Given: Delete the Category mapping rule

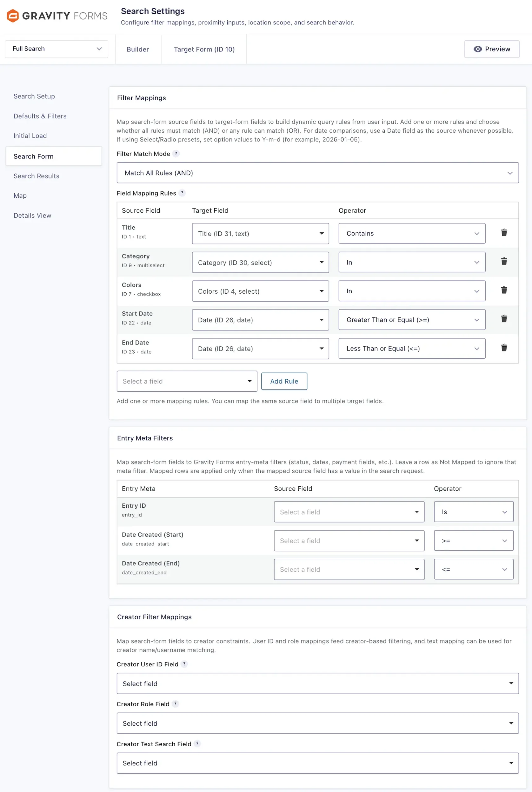Looking at the screenshot, I should (504, 261).
